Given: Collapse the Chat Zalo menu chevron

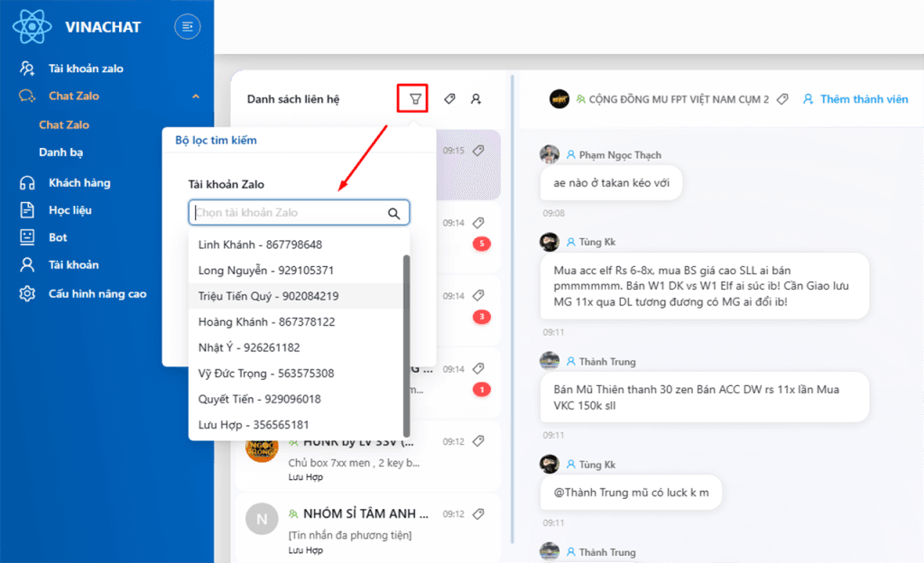Looking at the screenshot, I should pos(196,97).
